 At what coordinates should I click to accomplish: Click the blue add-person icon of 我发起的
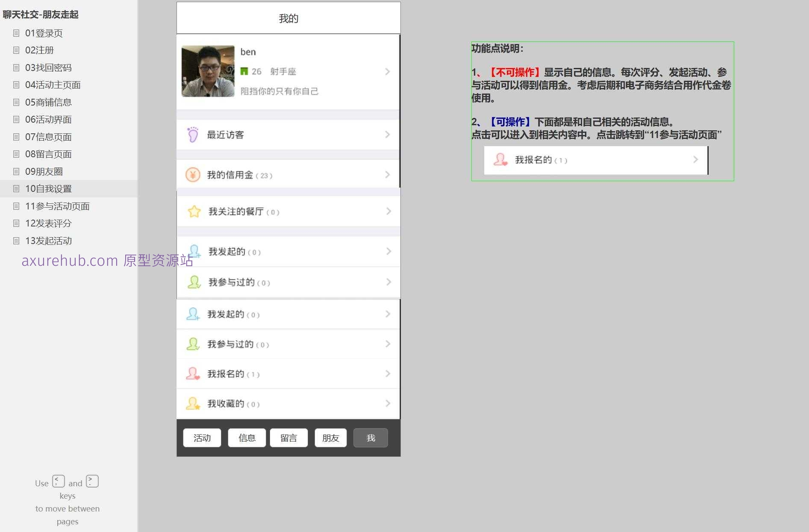coord(194,251)
